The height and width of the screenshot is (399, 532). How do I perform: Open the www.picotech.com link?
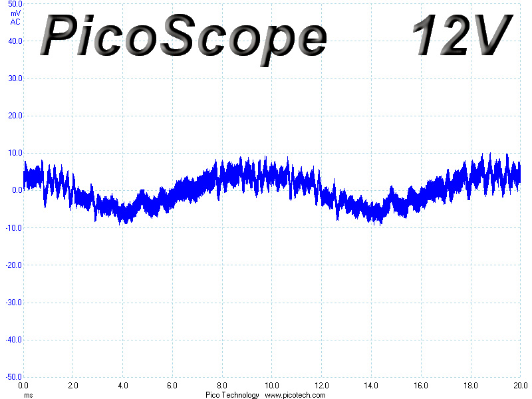295,395
